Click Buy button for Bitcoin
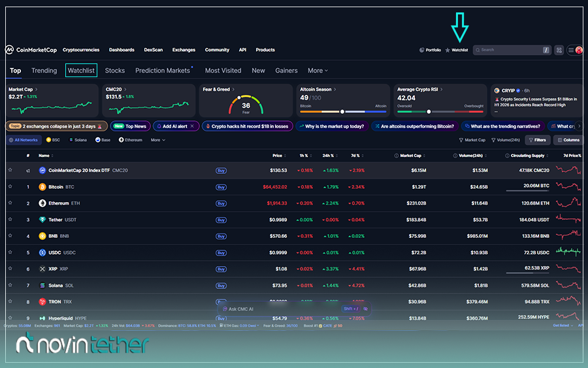The width and height of the screenshot is (588, 368). click(221, 187)
